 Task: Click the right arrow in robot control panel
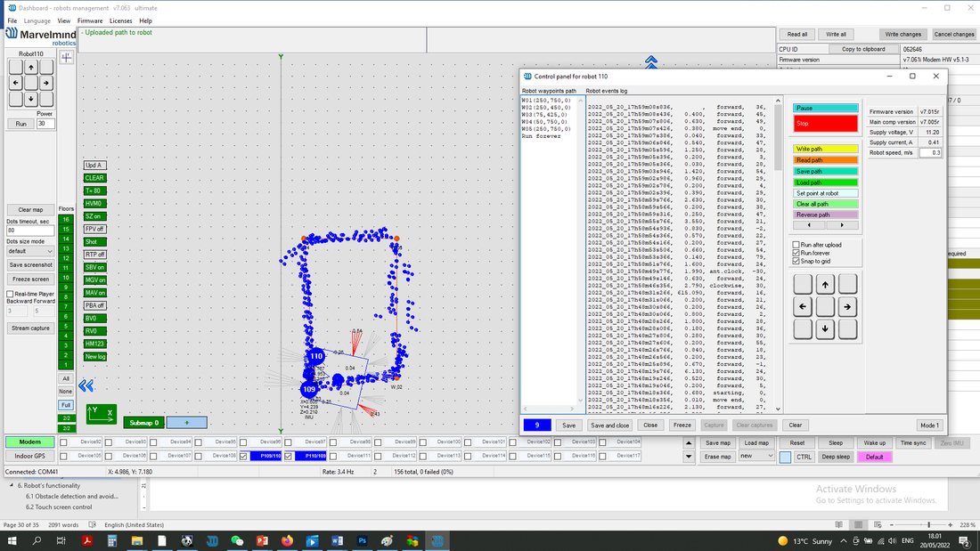pyautogui.click(x=847, y=307)
